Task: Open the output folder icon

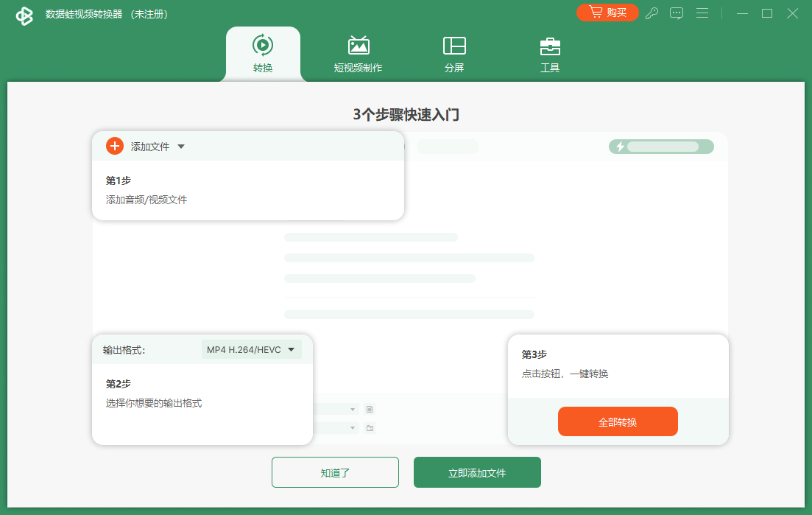Action: click(x=370, y=428)
